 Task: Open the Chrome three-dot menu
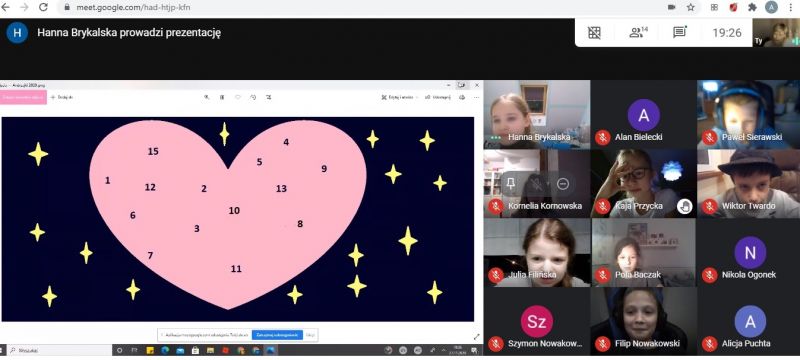pos(791,7)
